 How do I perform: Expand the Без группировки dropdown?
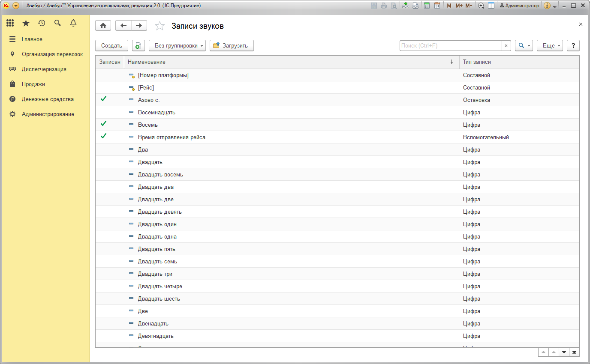(x=177, y=46)
